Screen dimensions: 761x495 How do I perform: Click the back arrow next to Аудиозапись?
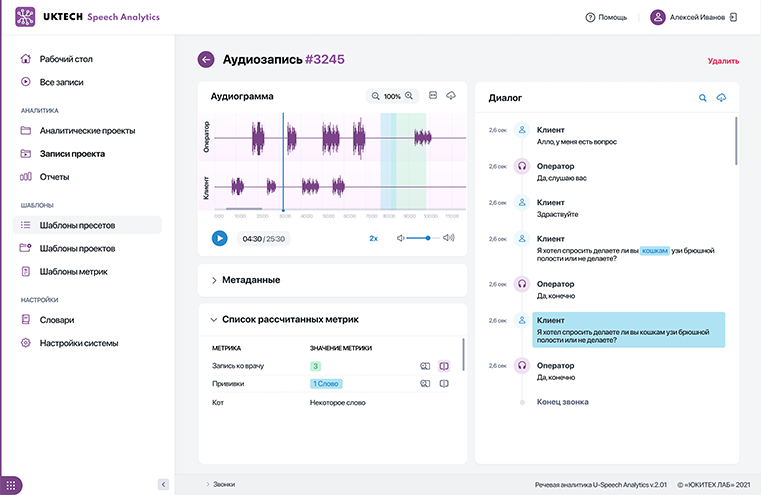(x=206, y=60)
